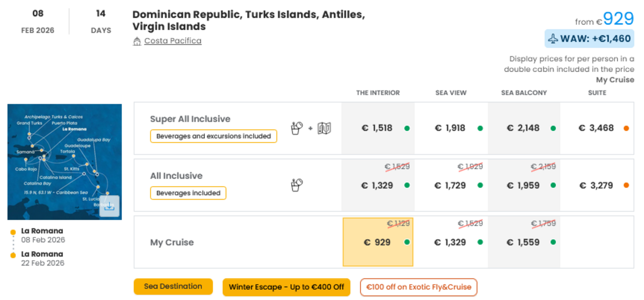The image size is (644, 300).
Task: Click €100 off on Exotic Fly&Cruise tag
Action: click(419, 287)
